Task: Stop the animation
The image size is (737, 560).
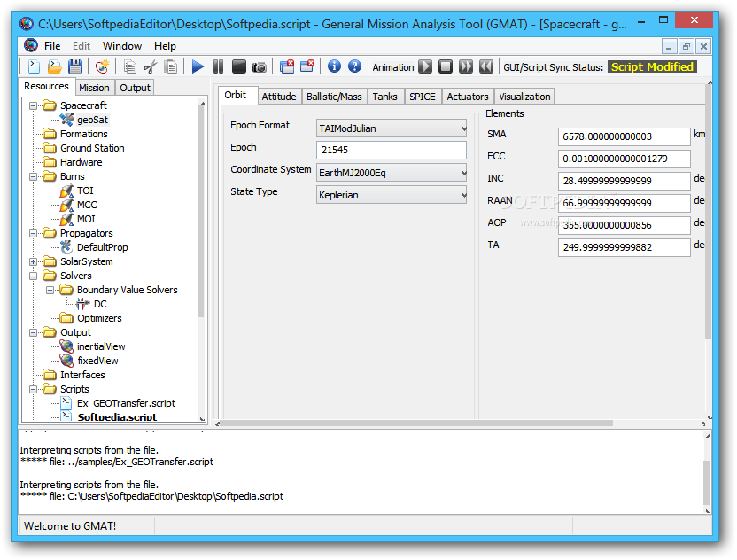Action: (446, 66)
